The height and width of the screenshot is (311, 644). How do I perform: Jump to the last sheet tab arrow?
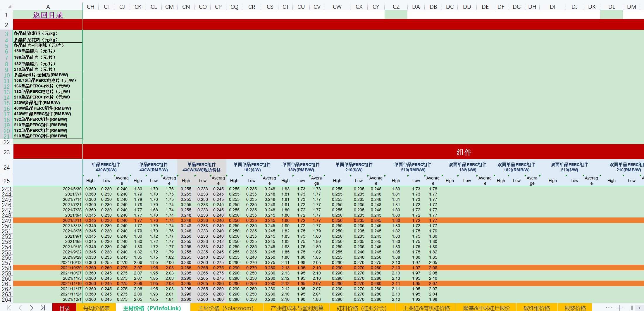tap(43, 308)
